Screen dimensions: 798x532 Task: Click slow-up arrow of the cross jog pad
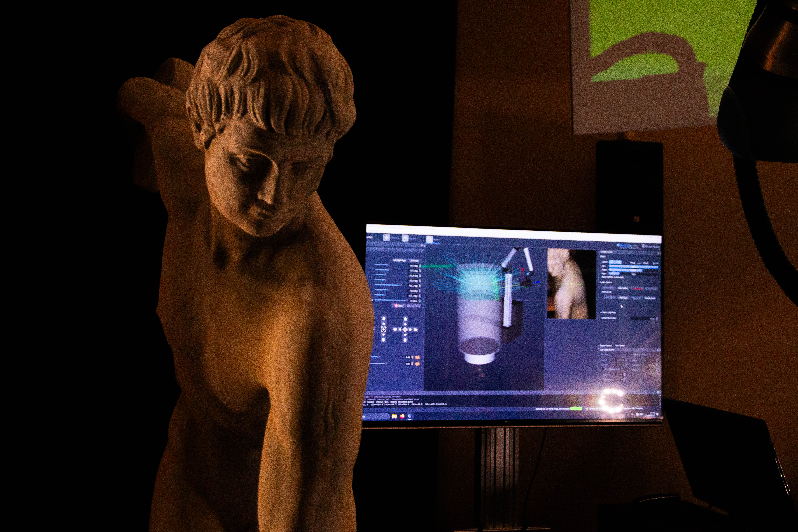coord(405,324)
